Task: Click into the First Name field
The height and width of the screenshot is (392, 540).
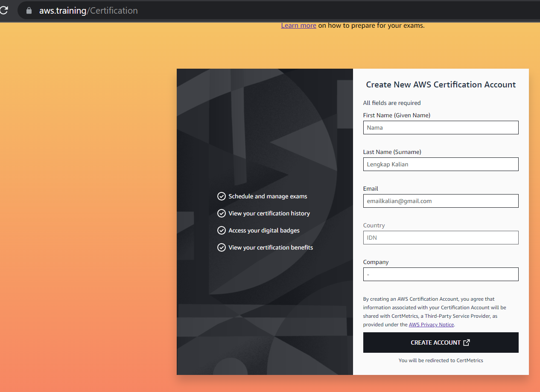Action: pos(441,128)
